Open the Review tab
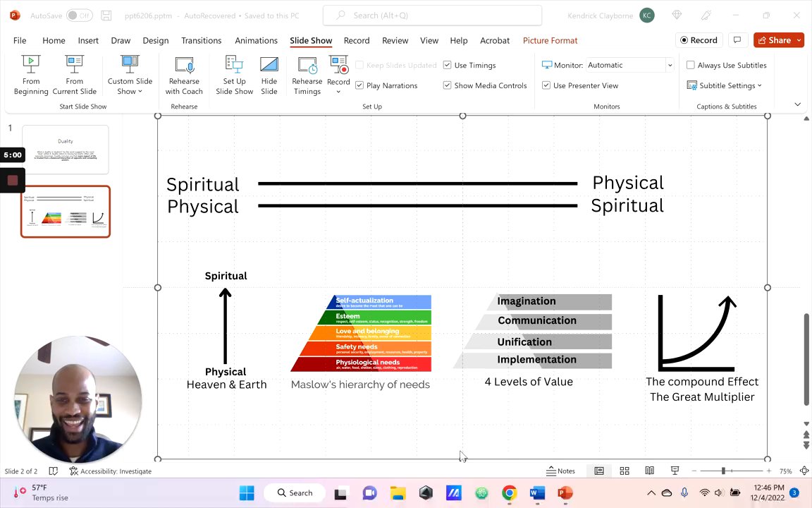Viewport: 812px width, 508px height. tap(395, 40)
